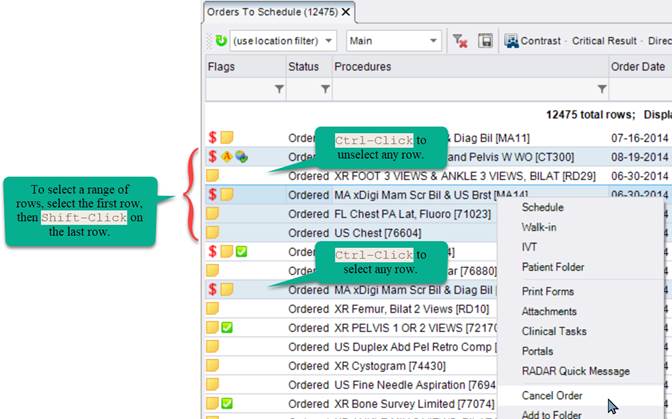Open the Status column filter funnel

324,89
